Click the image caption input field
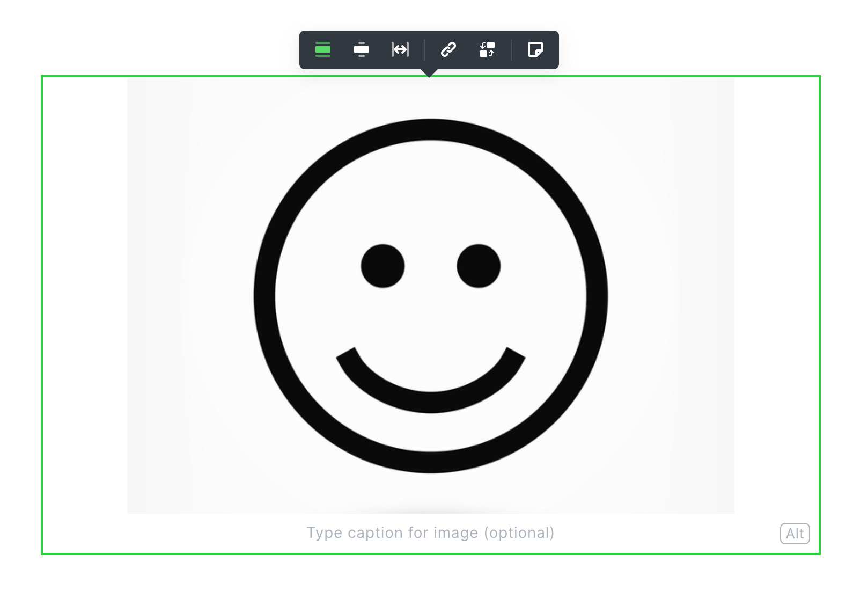Viewport: 868px width, 598px height. click(430, 533)
